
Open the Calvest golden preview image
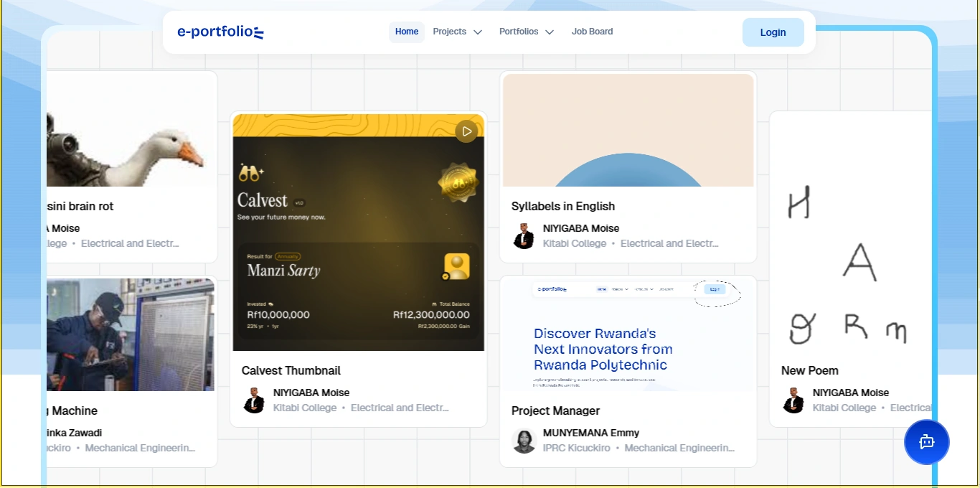tap(359, 233)
